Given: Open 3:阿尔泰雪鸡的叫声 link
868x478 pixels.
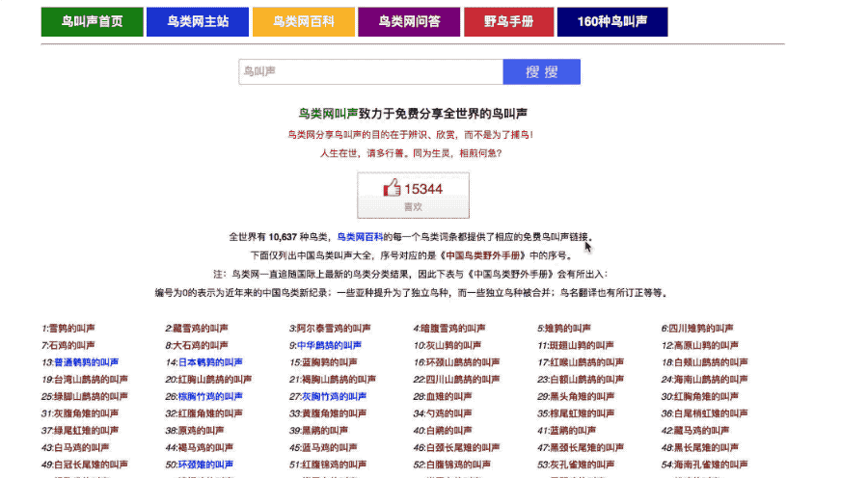Looking at the screenshot, I should pyautogui.click(x=330, y=328).
